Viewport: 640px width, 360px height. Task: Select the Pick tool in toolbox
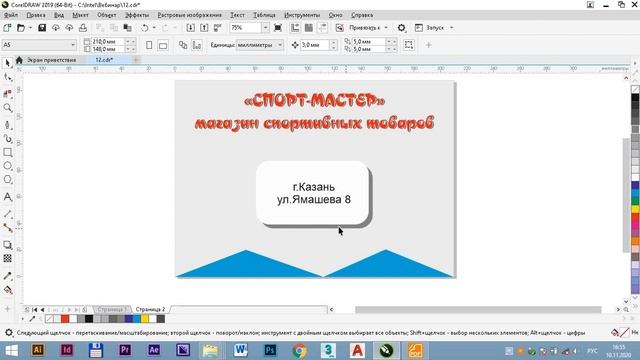tap(7, 63)
